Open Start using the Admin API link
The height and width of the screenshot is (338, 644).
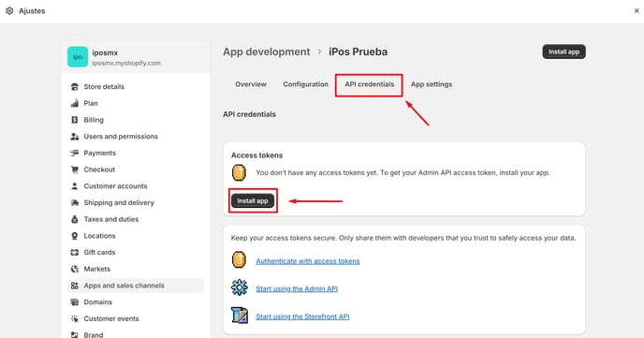pyautogui.click(x=297, y=288)
